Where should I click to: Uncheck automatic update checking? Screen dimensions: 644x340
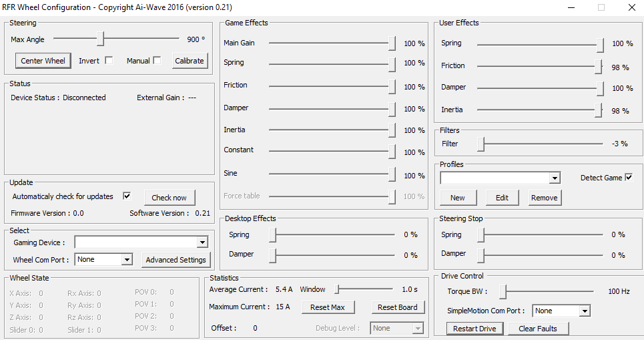tap(127, 196)
